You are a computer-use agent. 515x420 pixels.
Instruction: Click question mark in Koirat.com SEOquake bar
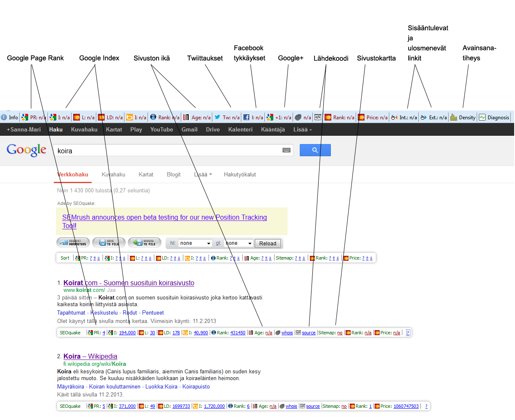pos(408,333)
